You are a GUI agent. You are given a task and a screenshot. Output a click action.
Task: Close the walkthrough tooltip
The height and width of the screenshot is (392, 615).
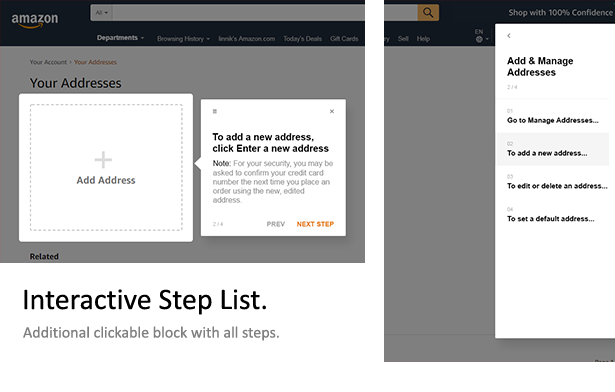[332, 111]
